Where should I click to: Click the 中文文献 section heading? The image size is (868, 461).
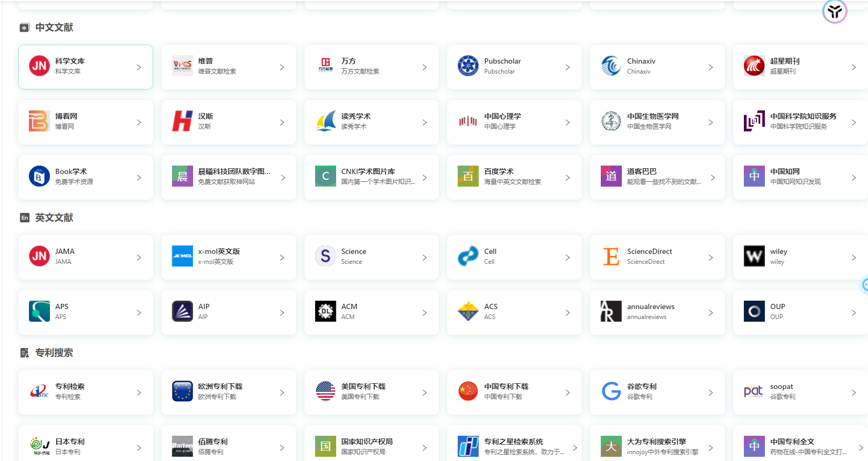pyautogui.click(x=54, y=27)
